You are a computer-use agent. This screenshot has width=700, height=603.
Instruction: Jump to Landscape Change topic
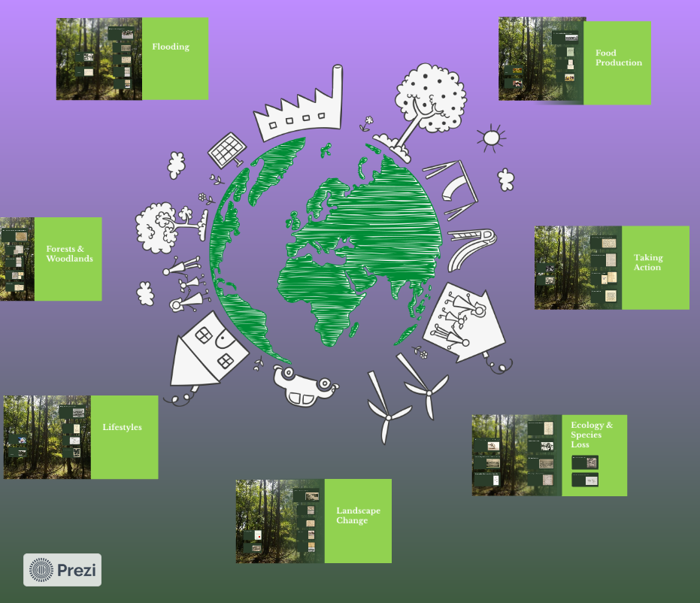click(x=358, y=516)
